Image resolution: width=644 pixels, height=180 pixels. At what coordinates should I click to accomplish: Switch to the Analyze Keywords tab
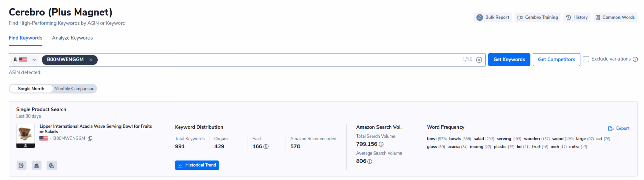pos(72,38)
